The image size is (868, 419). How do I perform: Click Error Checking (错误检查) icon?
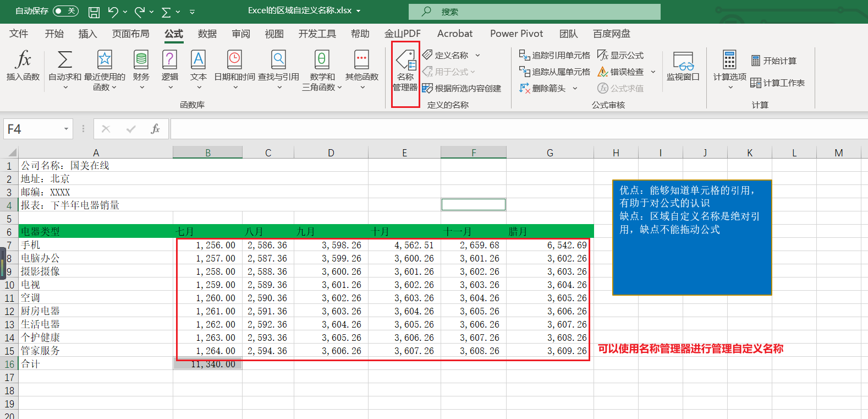click(603, 72)
